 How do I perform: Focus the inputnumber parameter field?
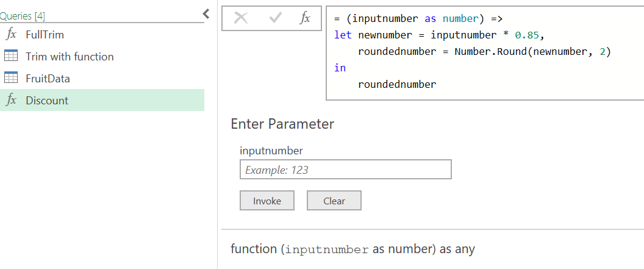click(345, 170)
